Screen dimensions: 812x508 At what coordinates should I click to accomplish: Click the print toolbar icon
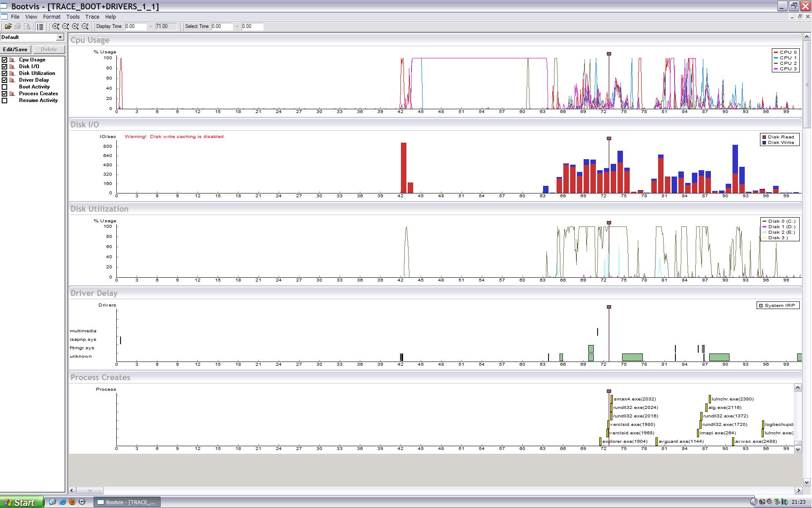tap(18, 26)
